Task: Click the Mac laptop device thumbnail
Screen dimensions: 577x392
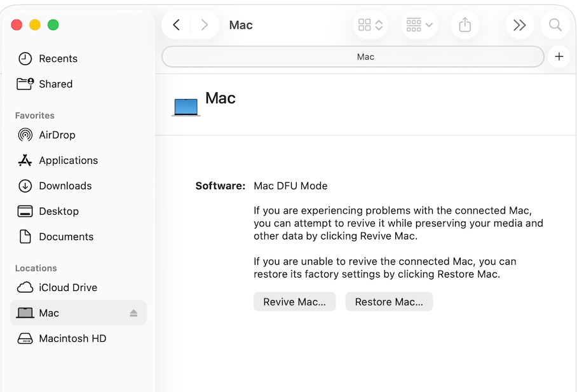Action: (x=186, y=107)
